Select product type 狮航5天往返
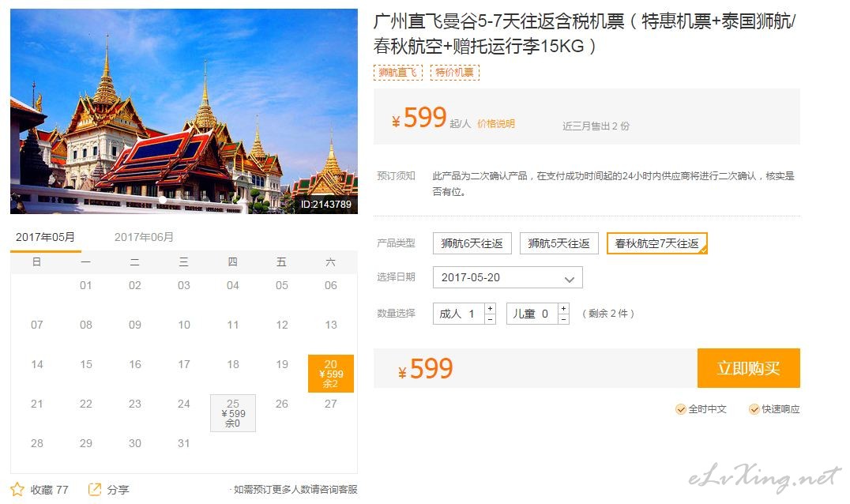 tap(559, 243)
